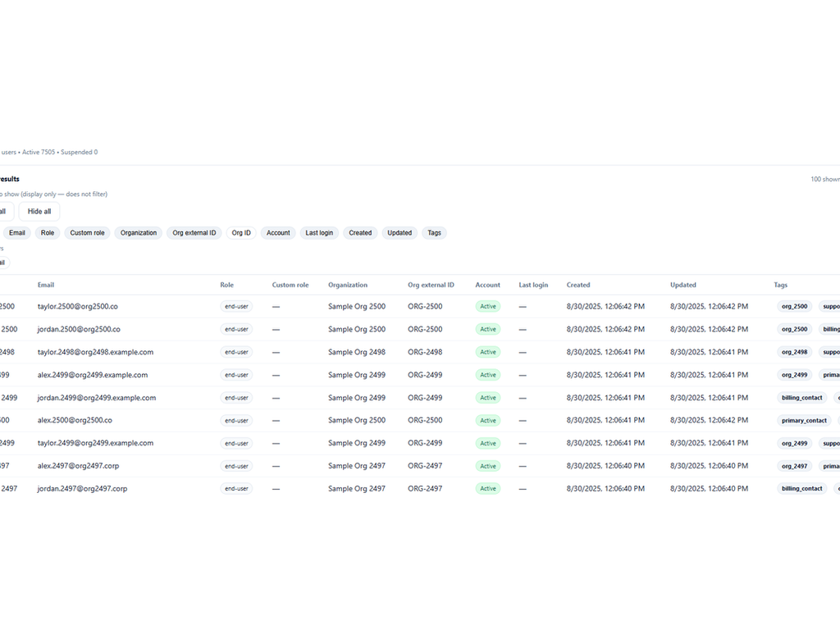Select the Account table column header
This screenshot has height=630, width=840.
[x=487, y=285]
